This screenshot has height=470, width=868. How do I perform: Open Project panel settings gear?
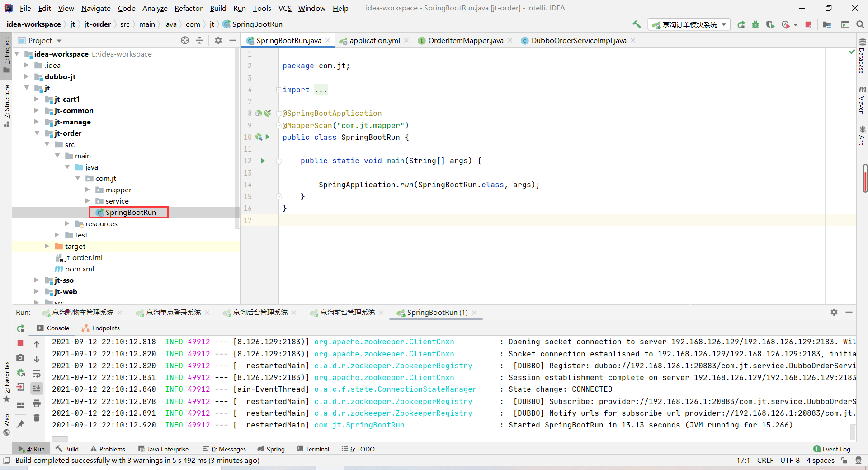click(218, 40)
